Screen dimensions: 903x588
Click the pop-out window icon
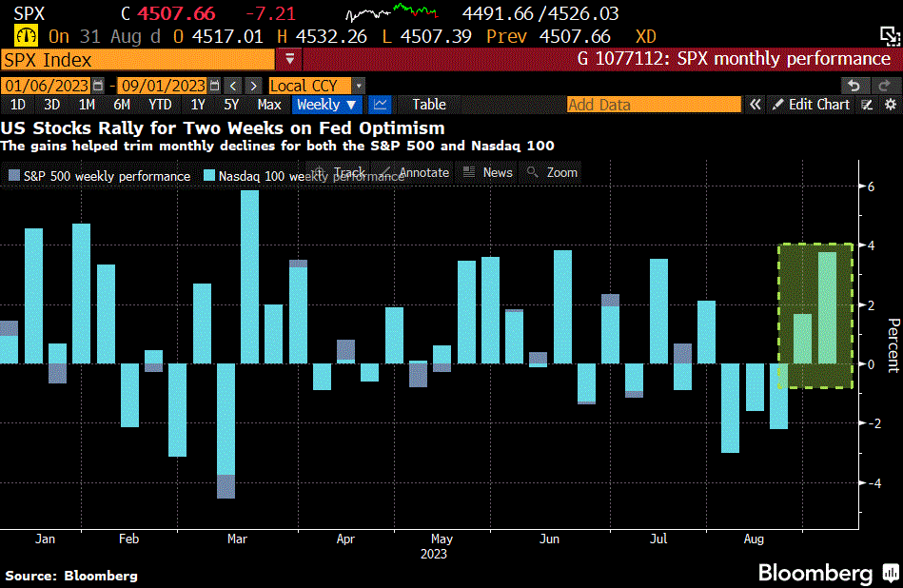[x=890, y=36]
